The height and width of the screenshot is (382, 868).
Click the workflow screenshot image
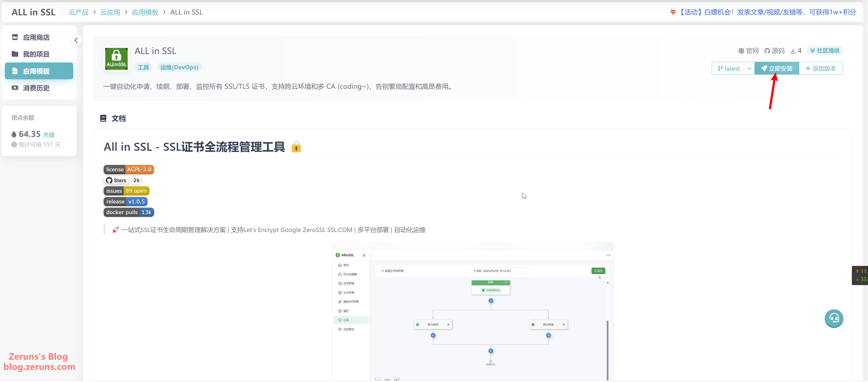(473, 311)
